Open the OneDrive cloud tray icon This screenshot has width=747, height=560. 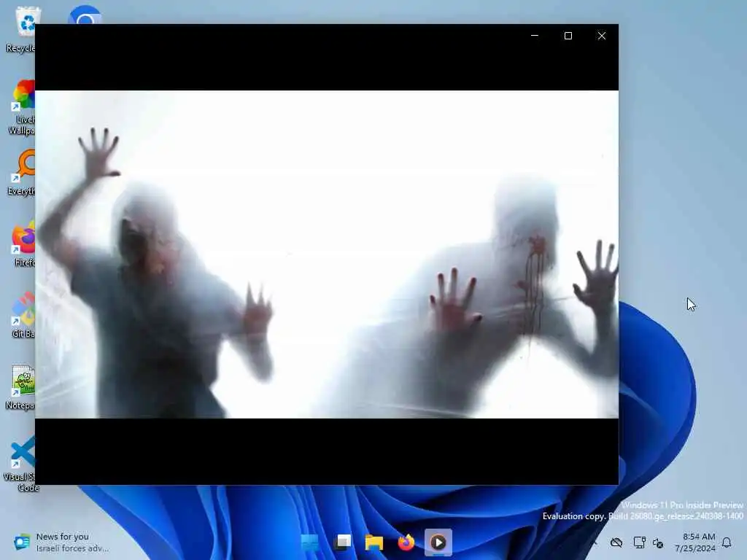click(x=616, y=542)
